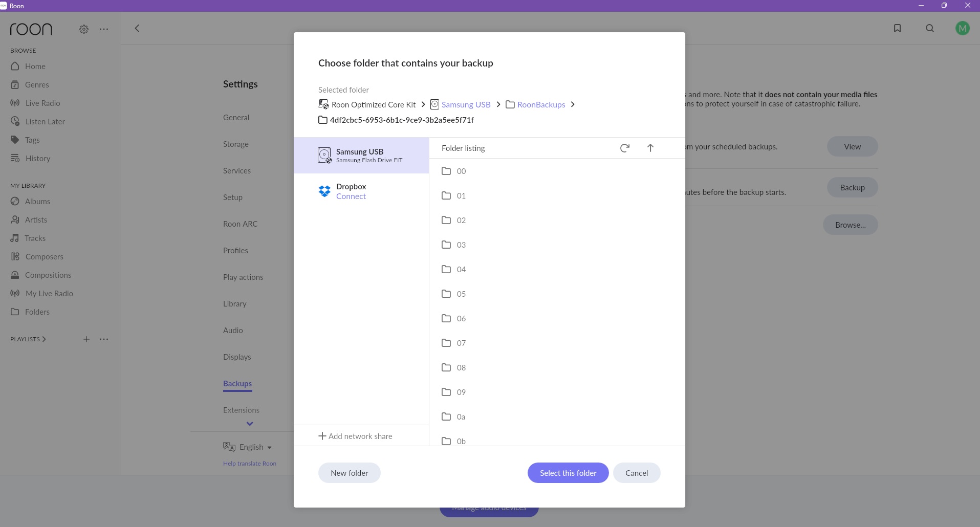Connect Dropbox account
This screenshot has height=527, width=980.
click(x=351, y=196)
